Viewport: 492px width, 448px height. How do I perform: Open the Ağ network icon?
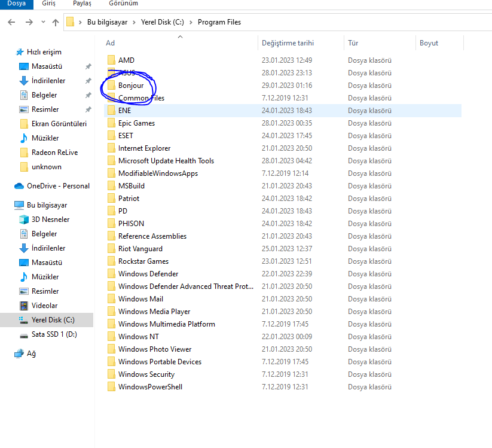[x=19, y=353]
